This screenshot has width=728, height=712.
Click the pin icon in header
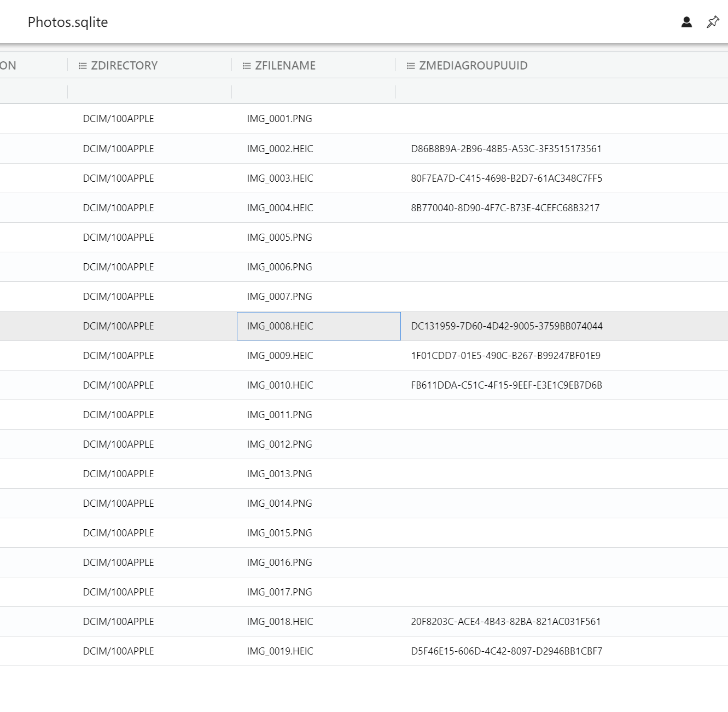713,22
